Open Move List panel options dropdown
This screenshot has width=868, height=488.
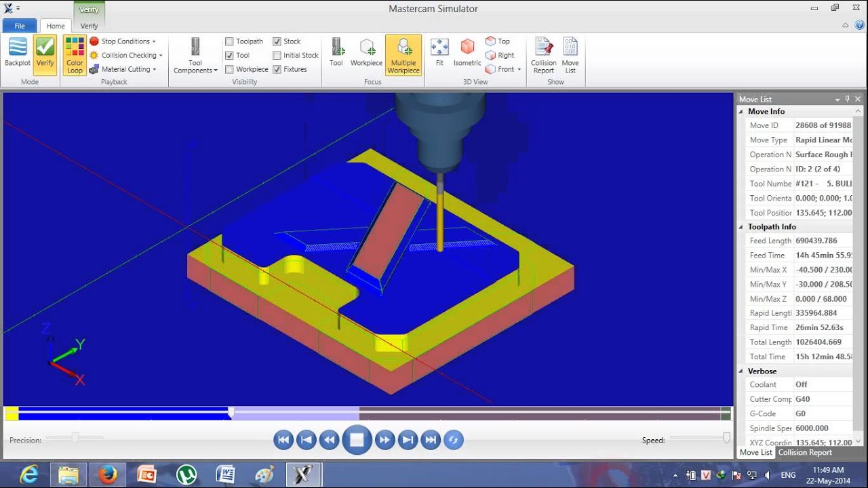(838, 99)
